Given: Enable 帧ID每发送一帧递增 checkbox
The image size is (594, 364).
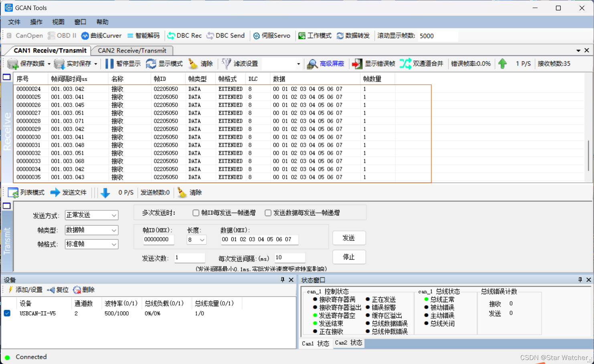Looking at the screenshot, I should pos(196,213).
